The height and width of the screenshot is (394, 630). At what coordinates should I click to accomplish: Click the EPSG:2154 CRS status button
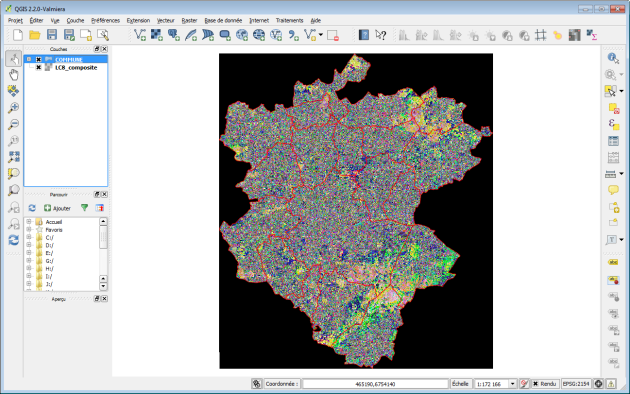[x=576, y=384]
